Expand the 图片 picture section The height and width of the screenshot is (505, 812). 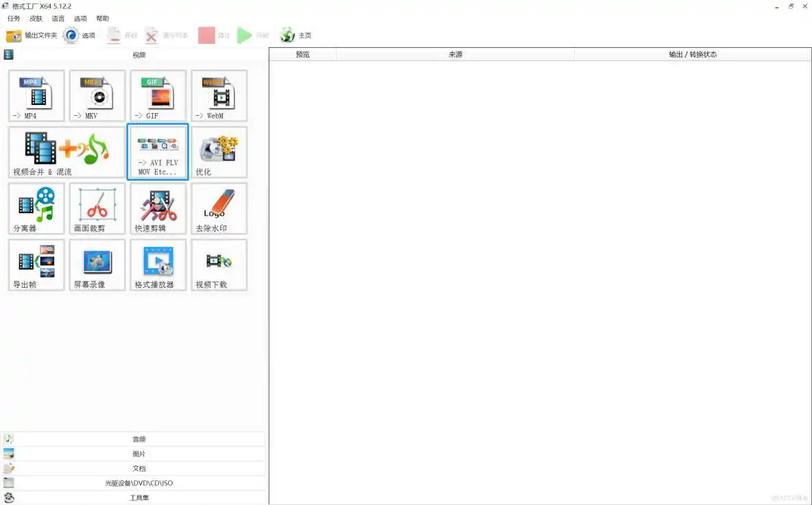point(139,453)
